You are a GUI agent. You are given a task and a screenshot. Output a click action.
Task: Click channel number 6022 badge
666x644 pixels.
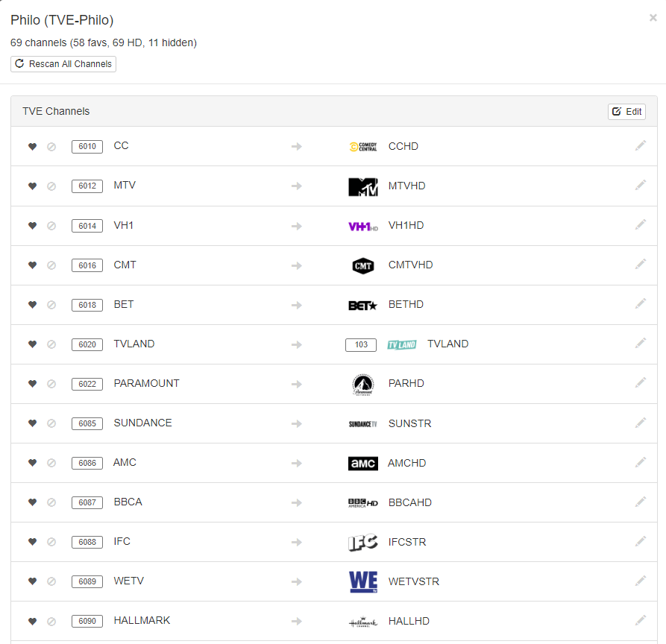(x=87, y=384)
